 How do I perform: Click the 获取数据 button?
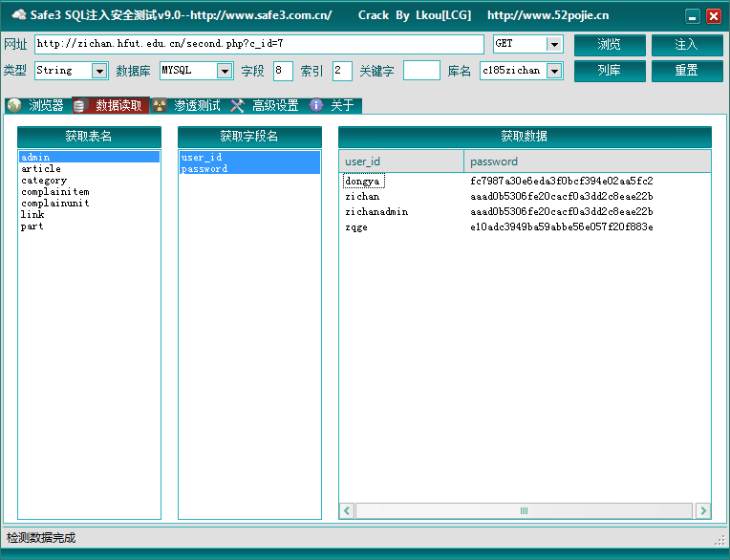point(525,137)
